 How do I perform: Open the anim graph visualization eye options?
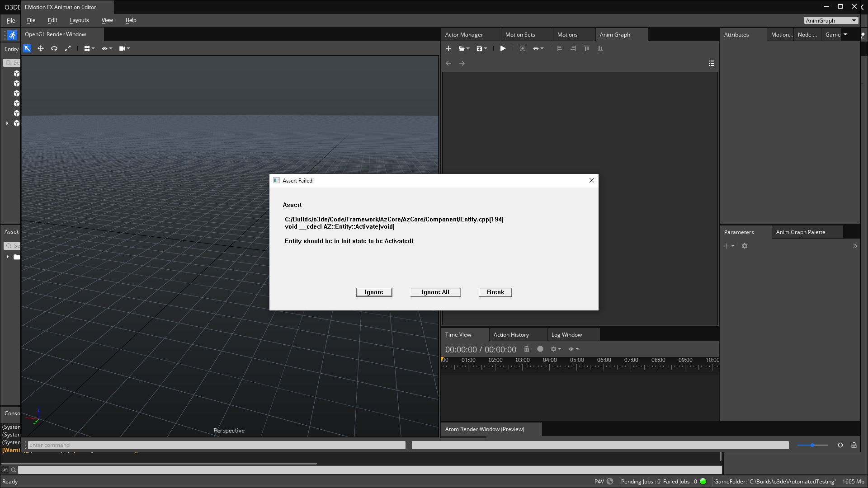[538, 48]
